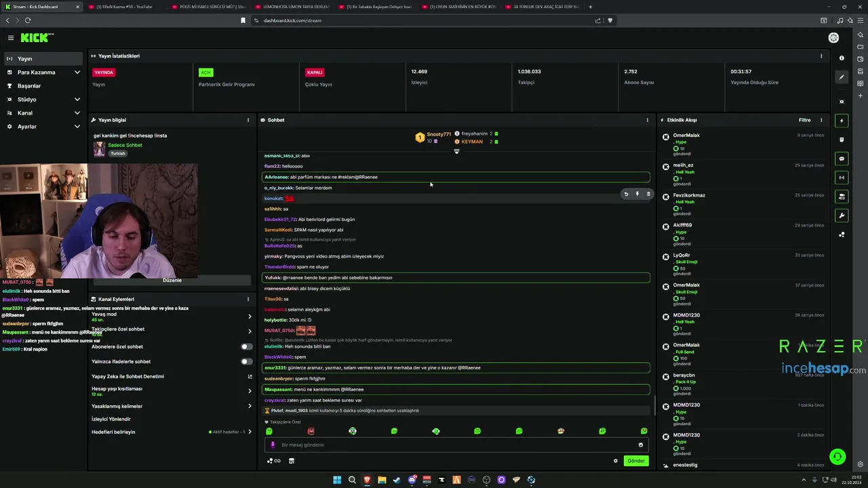Click the green Gönder button
This screenshot has width=868, height=488.
[x=636, y=461]
